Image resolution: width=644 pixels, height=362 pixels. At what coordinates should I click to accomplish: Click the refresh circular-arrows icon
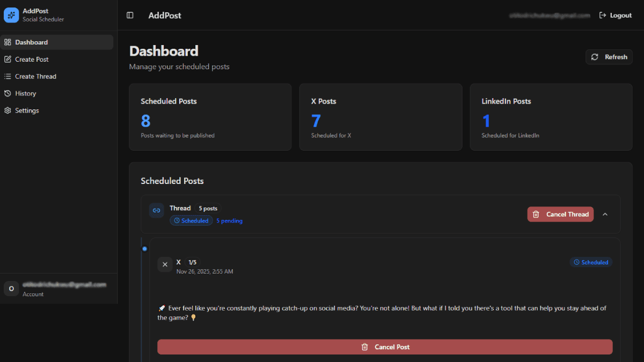(595, 57)
